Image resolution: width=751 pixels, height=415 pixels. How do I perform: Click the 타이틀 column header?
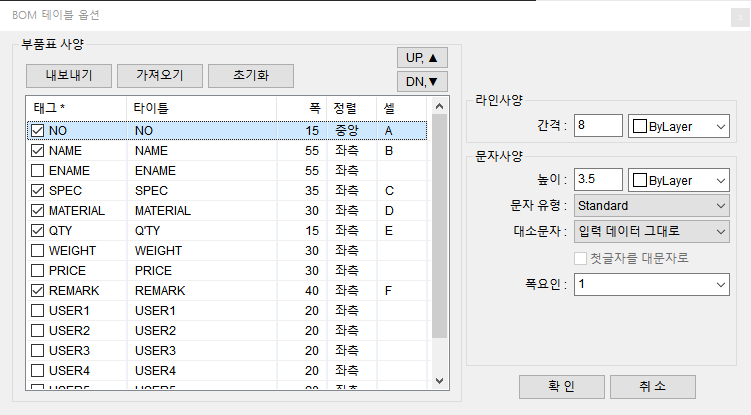[202, 108]
